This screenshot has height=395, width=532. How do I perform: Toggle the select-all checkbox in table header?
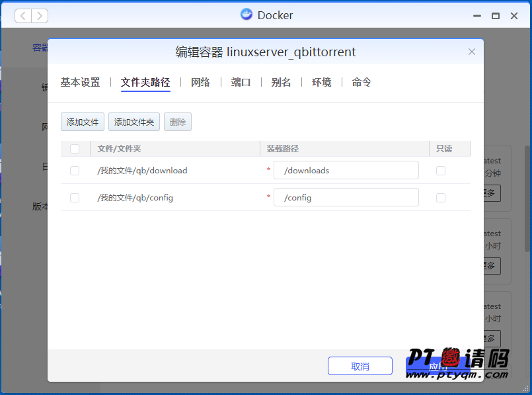click(x=75, y=149)
